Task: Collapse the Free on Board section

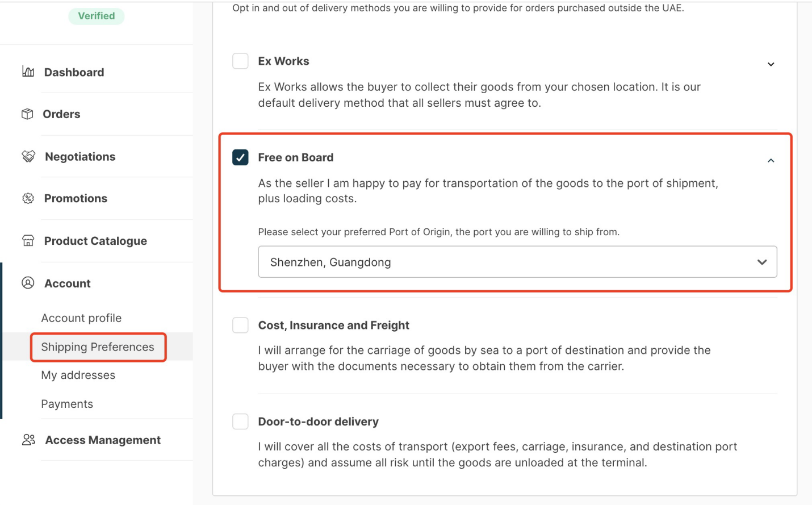Action: coord(771,161)
